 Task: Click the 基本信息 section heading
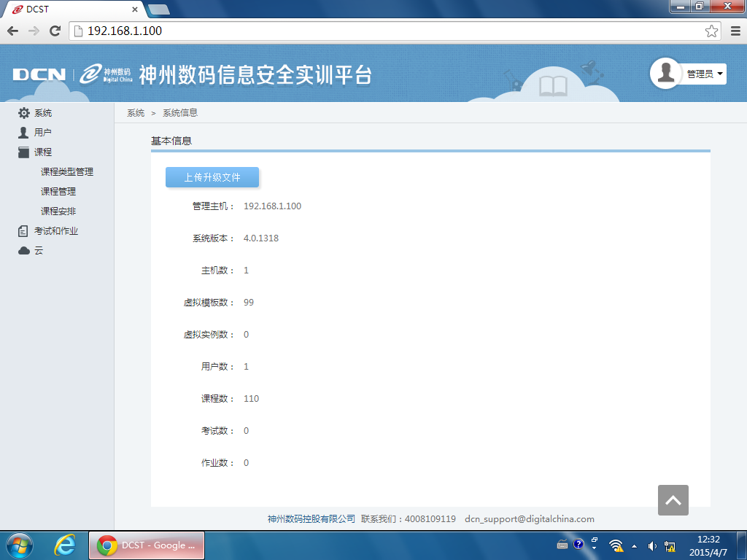tap(171, 141)
